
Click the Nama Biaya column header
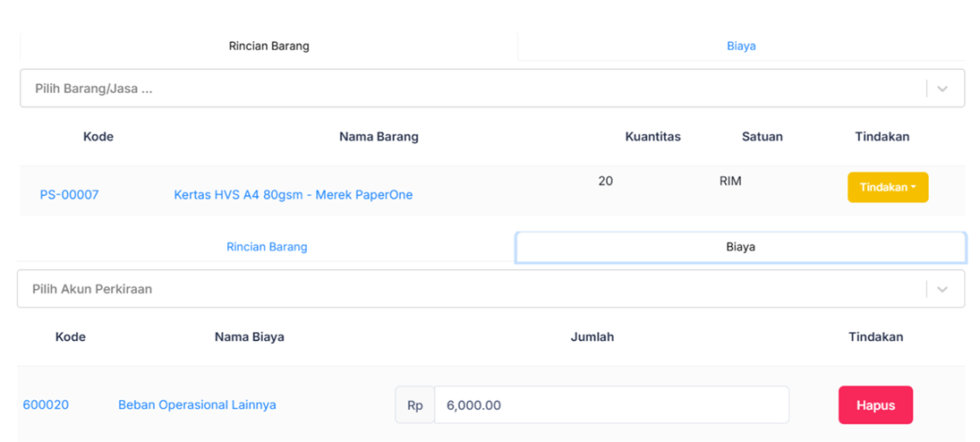click(x=249, y=337)
